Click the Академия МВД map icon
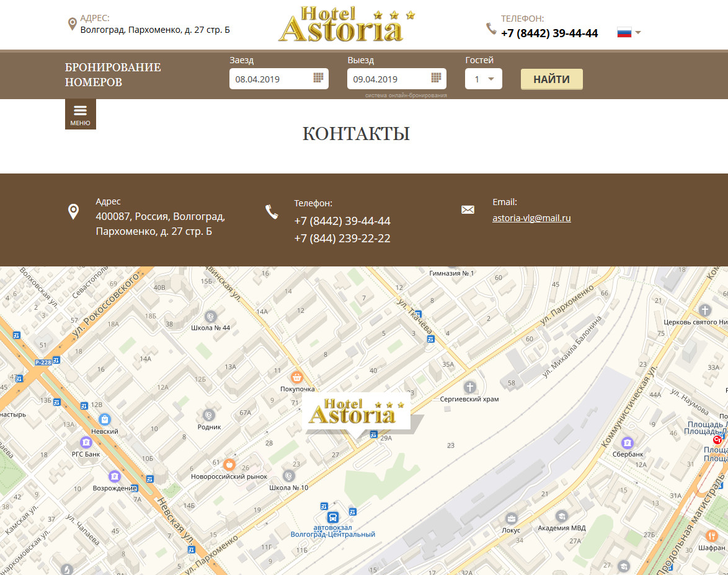Image resolution: width=728 pixels, height=575 pixels. [x=561, y=516]
